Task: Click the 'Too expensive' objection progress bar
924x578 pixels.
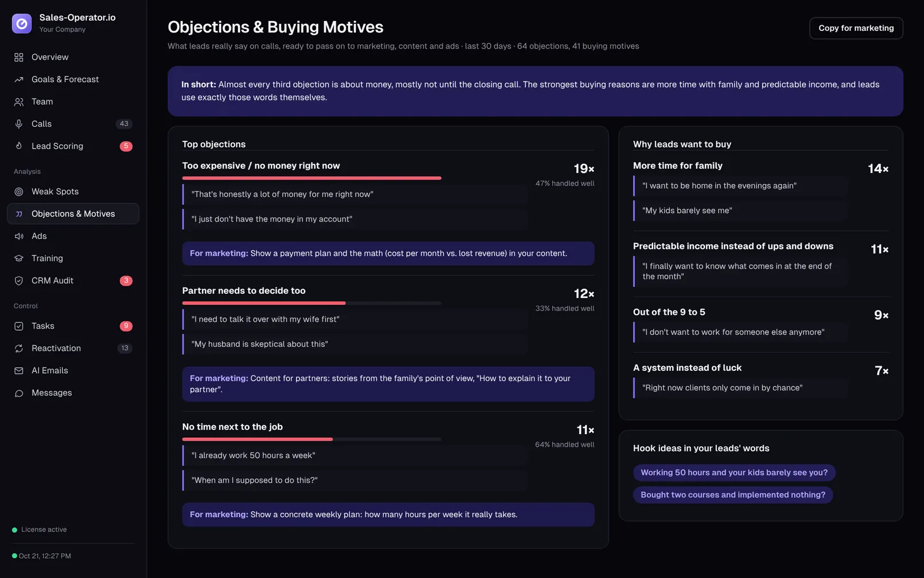Action: [311, 178]
